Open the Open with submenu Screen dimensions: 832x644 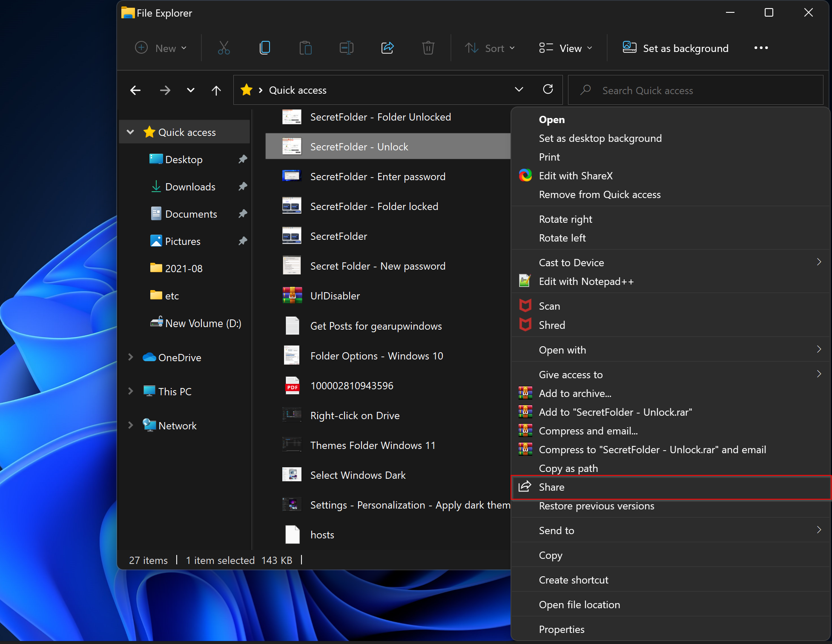click(x=670, y=350)
